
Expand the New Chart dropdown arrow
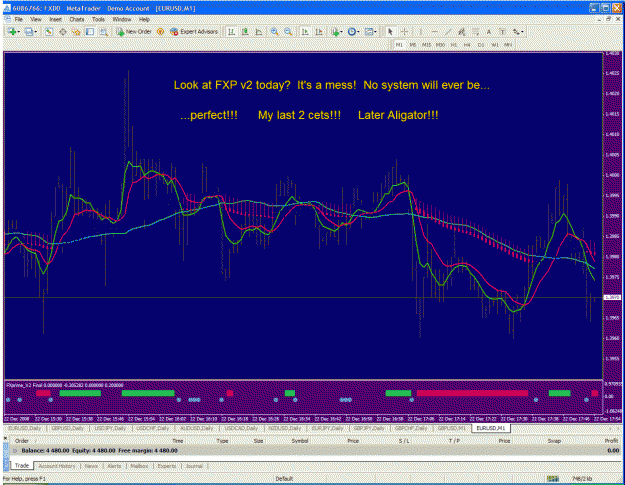pos(19,32)
